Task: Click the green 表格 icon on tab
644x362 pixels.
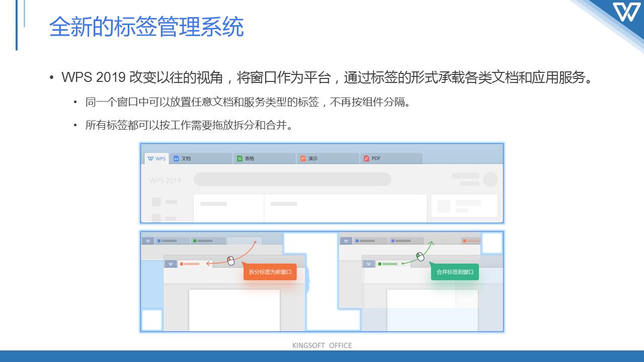Action: click(240, 158)
